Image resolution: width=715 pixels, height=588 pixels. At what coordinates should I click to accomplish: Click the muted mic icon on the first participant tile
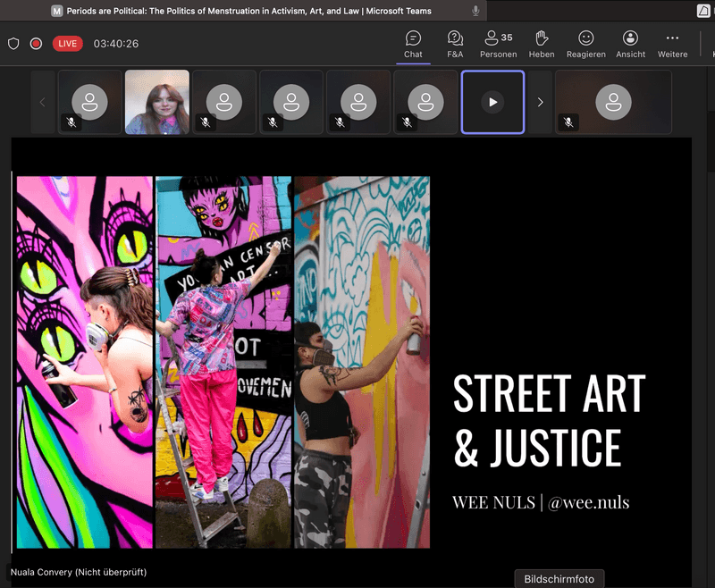[x=71, y=122]
